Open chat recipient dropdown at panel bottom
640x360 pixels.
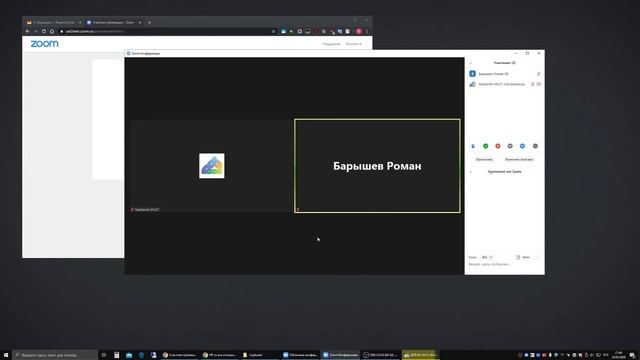[487, 257]
